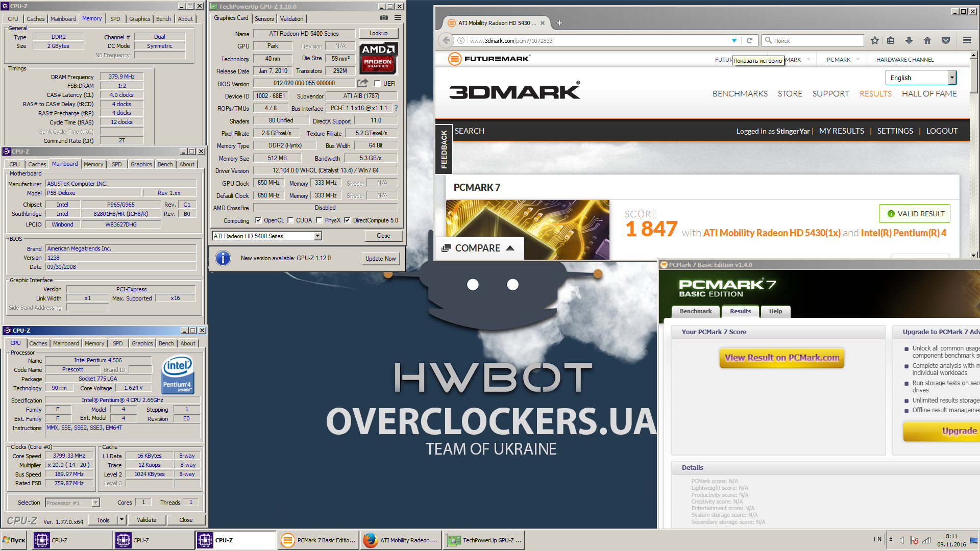Click the Futuremark logo icon
This screenshot has width=980, height=551.
pos(454,59)
